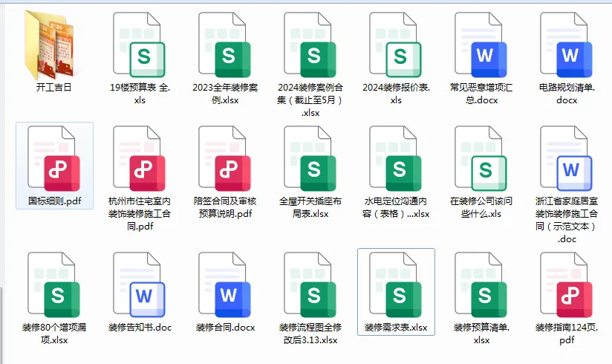Screen dimensions: 612x364
Task: Select the 装修预算清单.xlsx file icon
Action: [x=481, y=285]
